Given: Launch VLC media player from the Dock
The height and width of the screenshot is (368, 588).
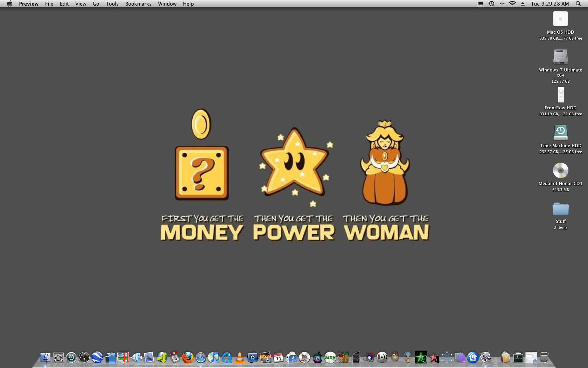Looking at the screenshot, I should click(x=239, y=357).
